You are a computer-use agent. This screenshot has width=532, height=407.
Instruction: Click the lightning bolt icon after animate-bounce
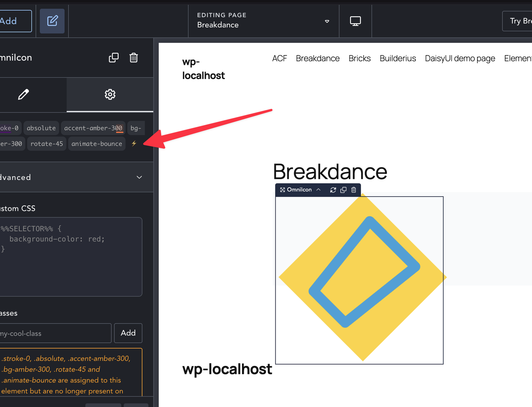134,143
